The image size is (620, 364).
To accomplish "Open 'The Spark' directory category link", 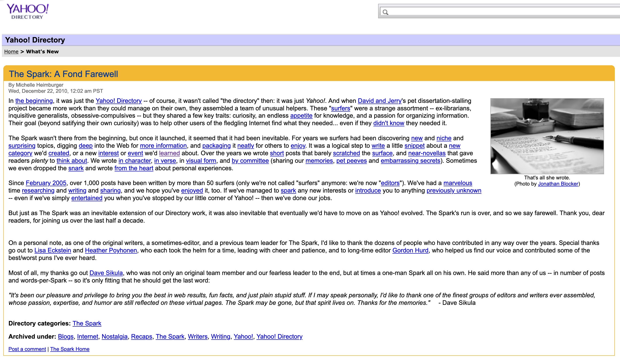I will (x=87, y=323).
